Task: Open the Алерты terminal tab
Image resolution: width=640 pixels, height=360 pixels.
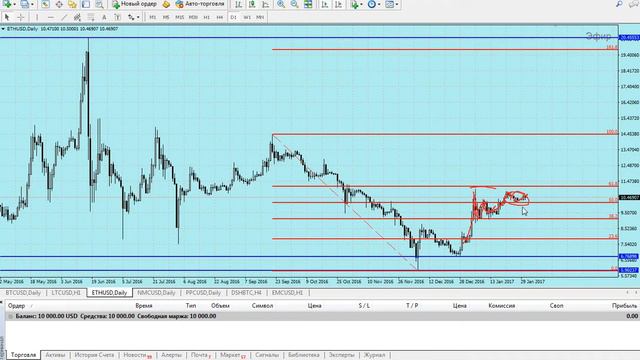Action: pos(171,355)
